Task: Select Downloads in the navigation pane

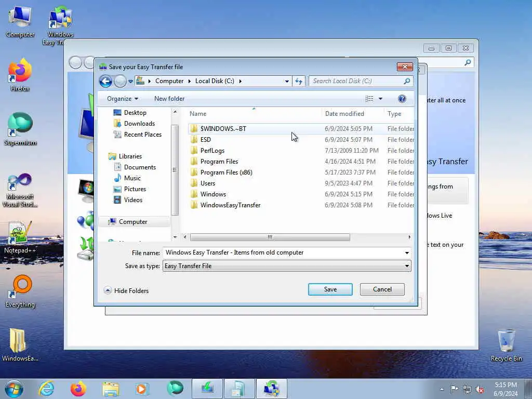Action: click(139, 124)
